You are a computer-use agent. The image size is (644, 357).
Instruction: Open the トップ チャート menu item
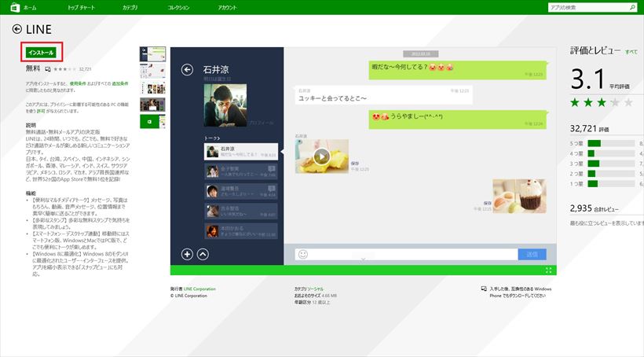81,7
